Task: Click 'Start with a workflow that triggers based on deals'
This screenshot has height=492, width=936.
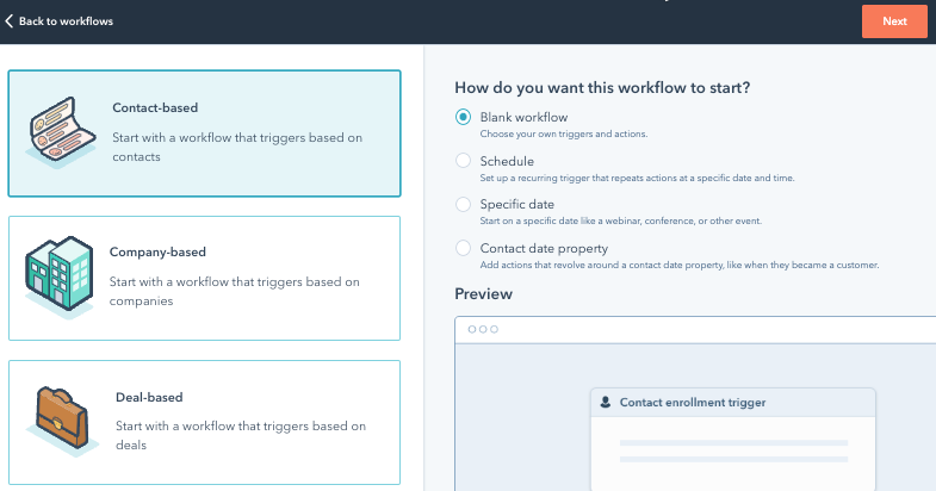Action: point(241,435)
